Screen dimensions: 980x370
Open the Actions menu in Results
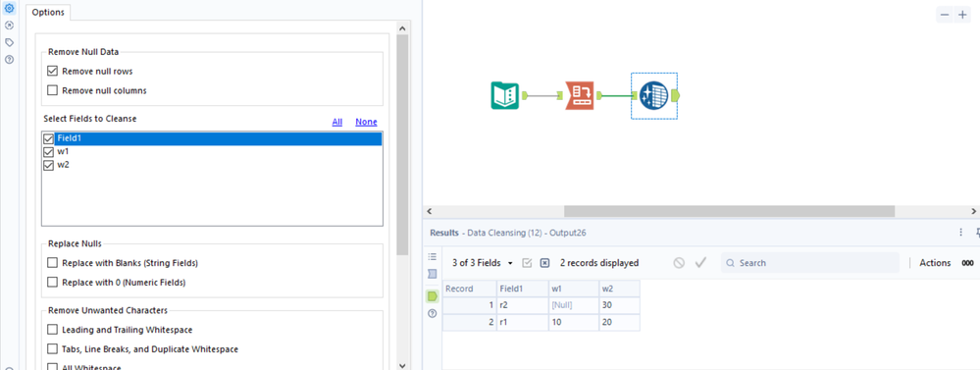pos(935,263)
